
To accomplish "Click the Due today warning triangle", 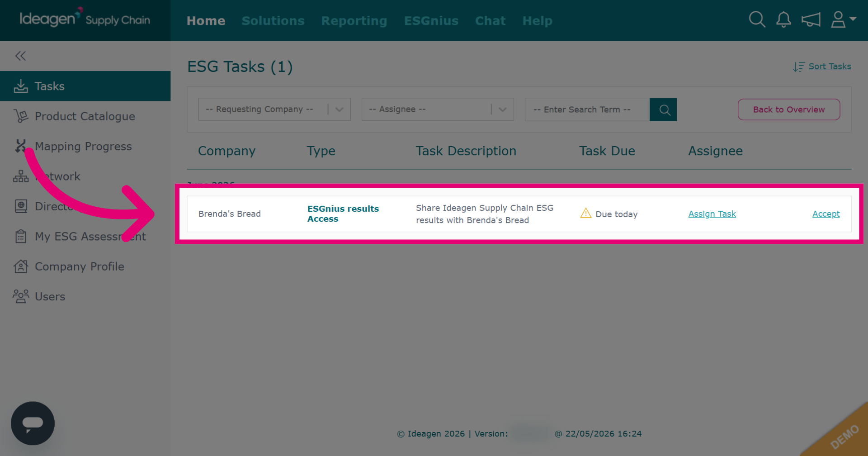I will (585, 213).
